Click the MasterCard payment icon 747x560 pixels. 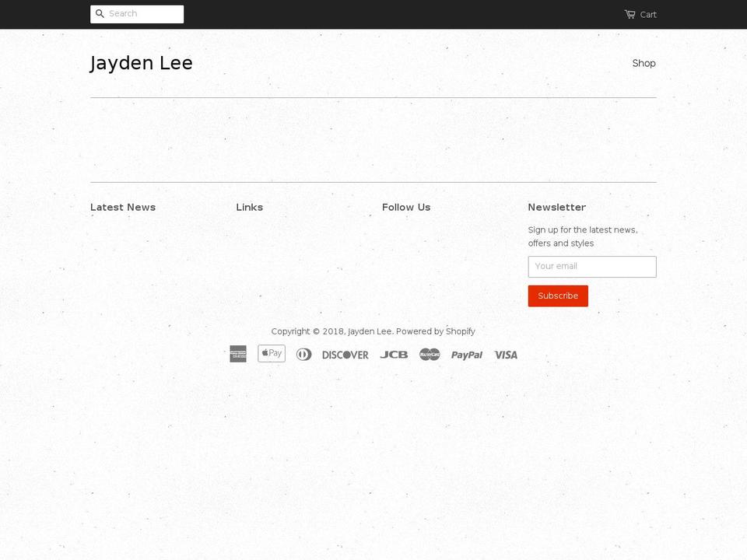click(430, 355)
